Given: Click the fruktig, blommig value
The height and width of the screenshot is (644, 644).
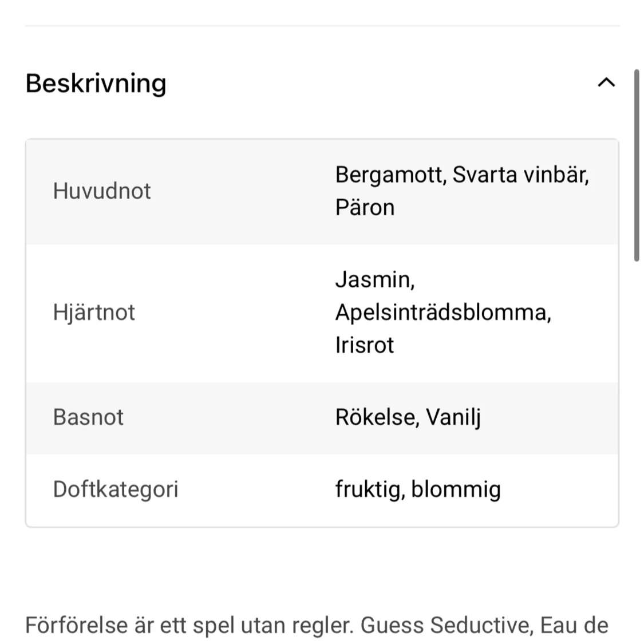Looking at the screenshot, I should tap(418, 489).
